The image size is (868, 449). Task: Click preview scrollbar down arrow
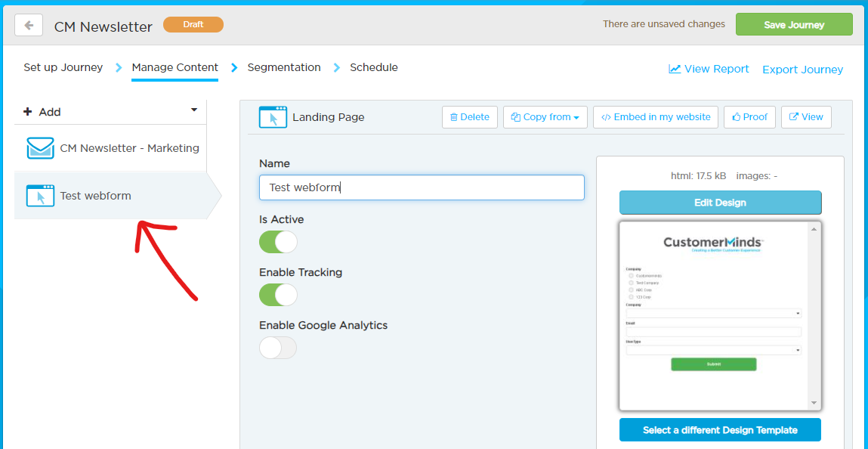[814, 402]
